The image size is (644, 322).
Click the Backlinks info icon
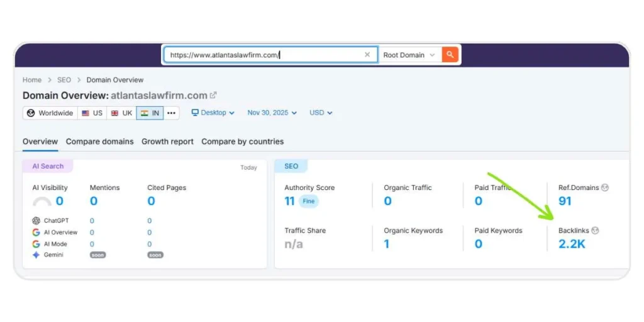[595, 231]
